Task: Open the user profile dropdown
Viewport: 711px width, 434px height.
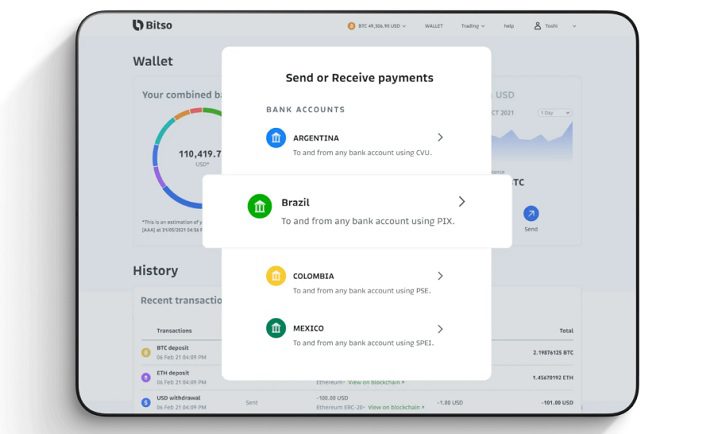Action: coord(555,26)
